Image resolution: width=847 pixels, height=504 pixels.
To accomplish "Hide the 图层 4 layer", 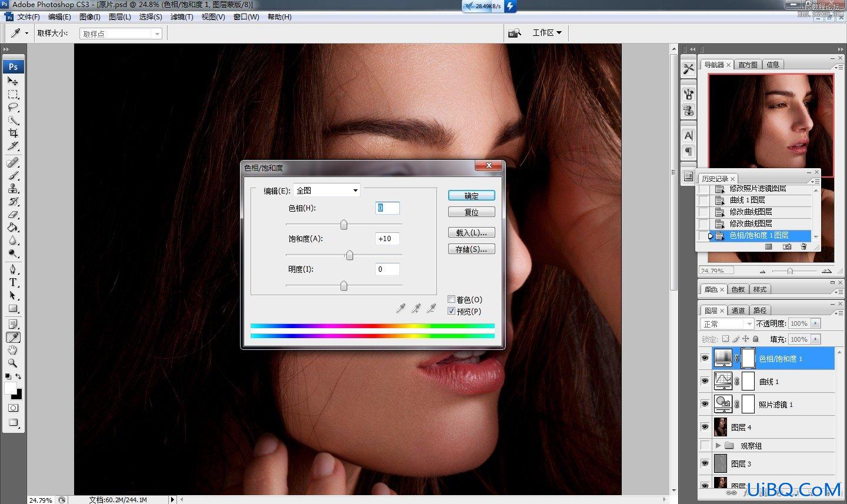I will [705, 427].
